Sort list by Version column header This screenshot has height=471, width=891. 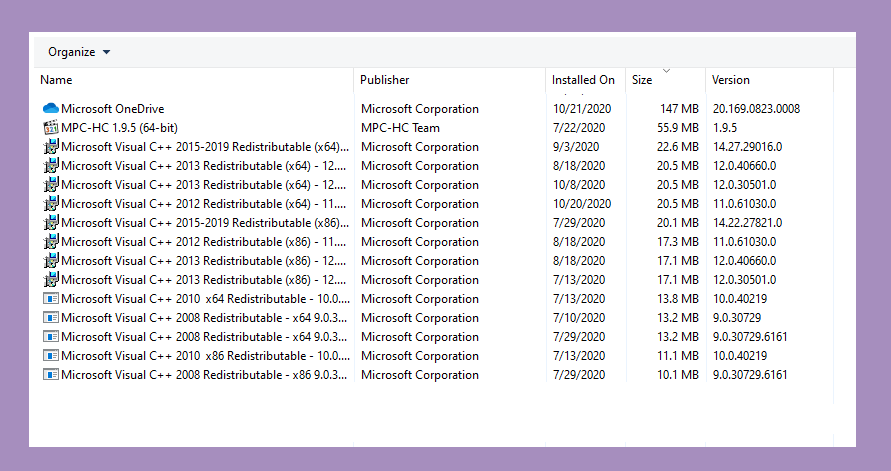tap(731, 80)
